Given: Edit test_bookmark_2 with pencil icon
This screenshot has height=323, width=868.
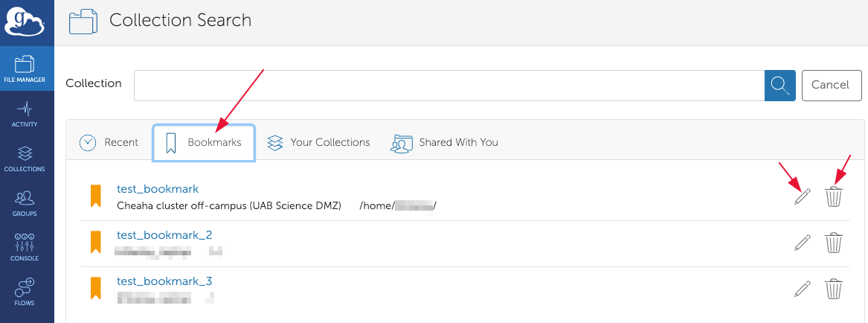Looking at the screenshot, I should tap(802, 243).
